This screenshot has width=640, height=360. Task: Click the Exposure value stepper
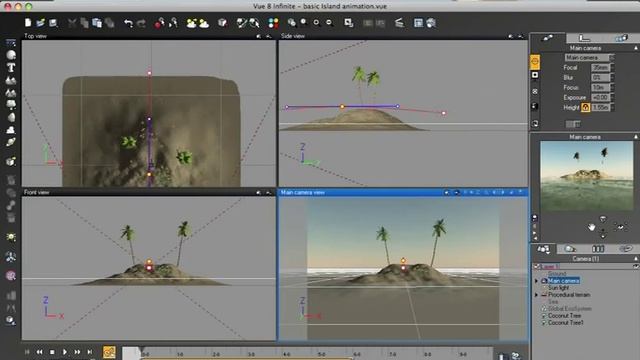click(612, 98)
